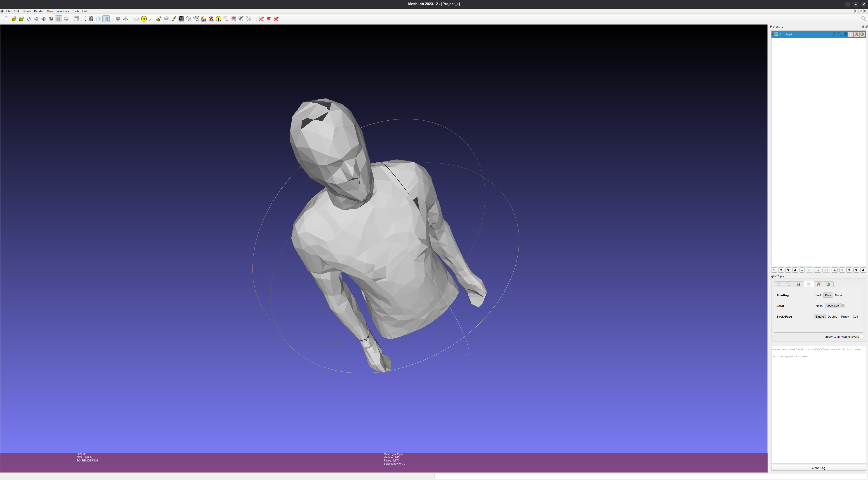Click the GEOREF referencing tool icon
Screen dimensions: 868x480
click(x=211, y=19)
